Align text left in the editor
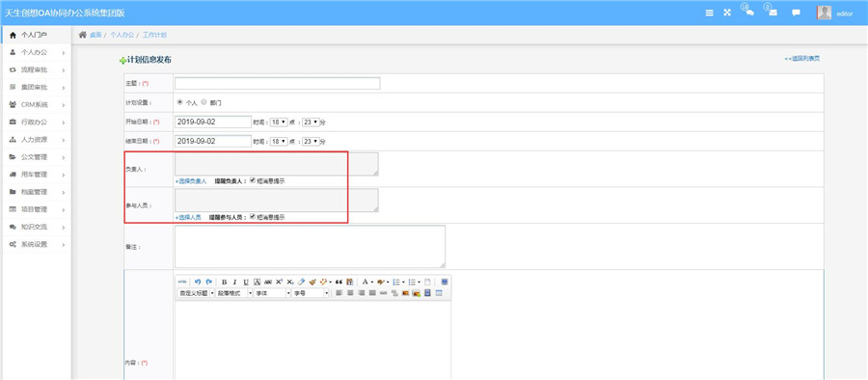Viewport: 868px width, 380px height. (339, 292)
